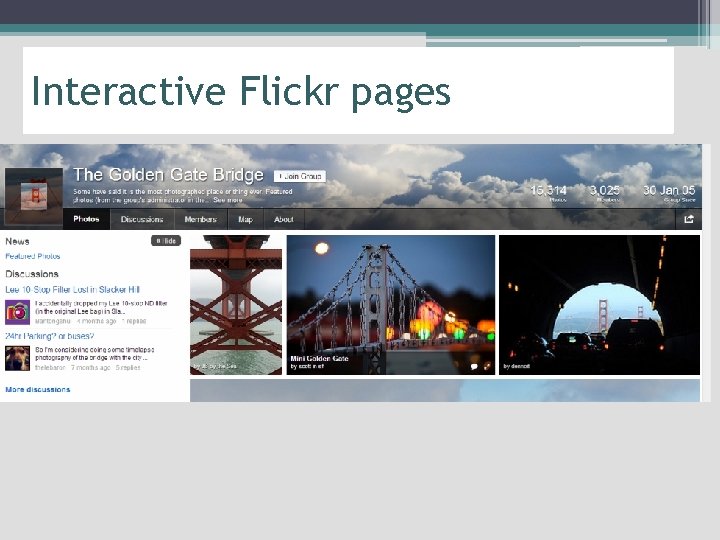
Task: Hide the News sidebar panel
Action: [166, 241]
